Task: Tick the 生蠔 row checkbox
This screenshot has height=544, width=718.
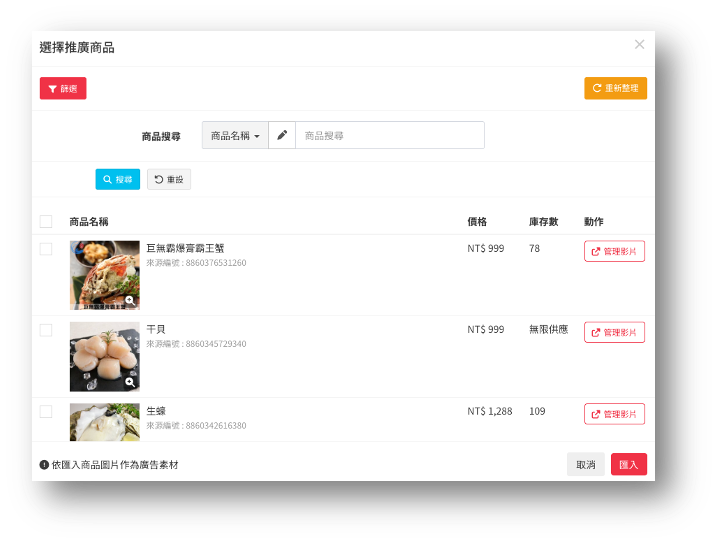Action: tap(46, 411)
